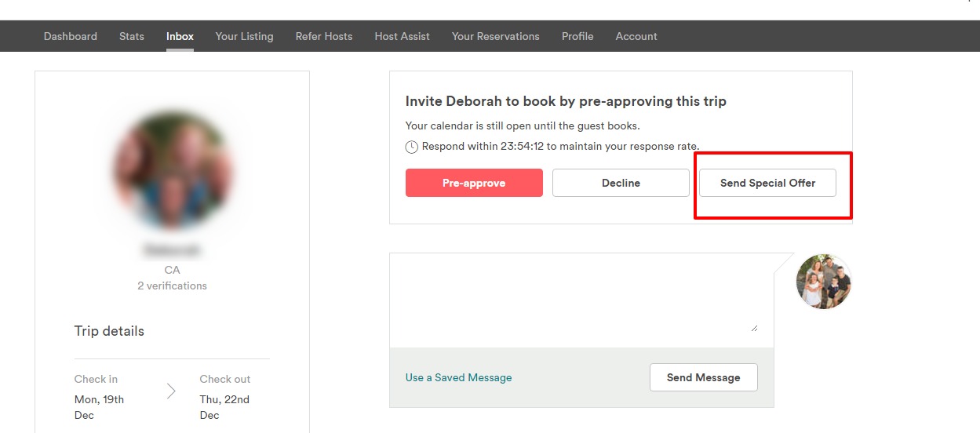Viewport: 980px width, 433px height.
Task: Click the message box resize handle
Action: point(755,328)
